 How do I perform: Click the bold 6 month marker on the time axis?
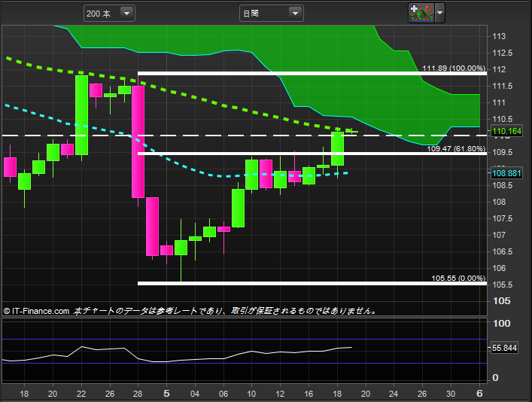479,394
